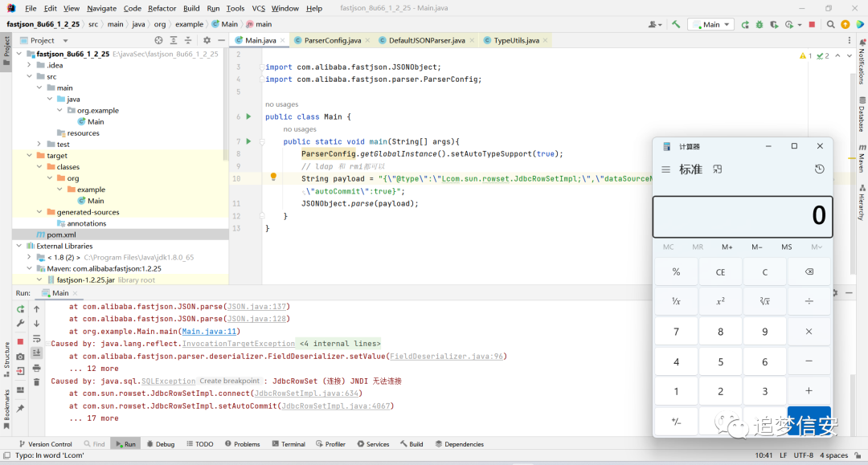The width and height of the screenshot is (868, 465).
Task: Start debugging with the bug icon
Action: point(759,24)
